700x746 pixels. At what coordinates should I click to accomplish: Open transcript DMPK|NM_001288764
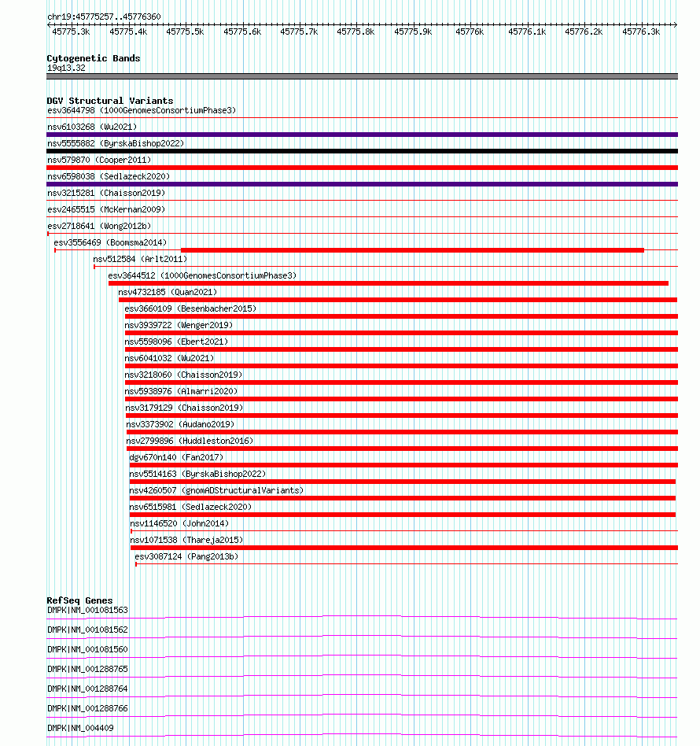(x=87, y=689)
